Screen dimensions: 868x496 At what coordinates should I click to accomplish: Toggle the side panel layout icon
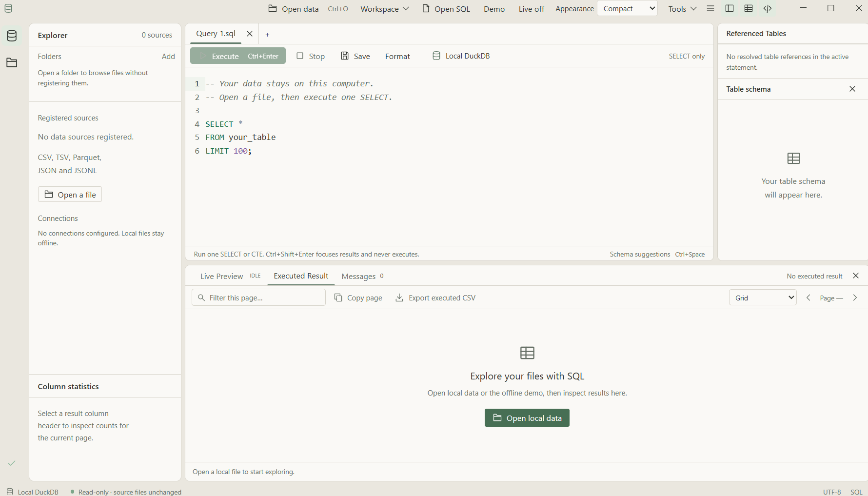pyautogui.click(x=730, y=9)
